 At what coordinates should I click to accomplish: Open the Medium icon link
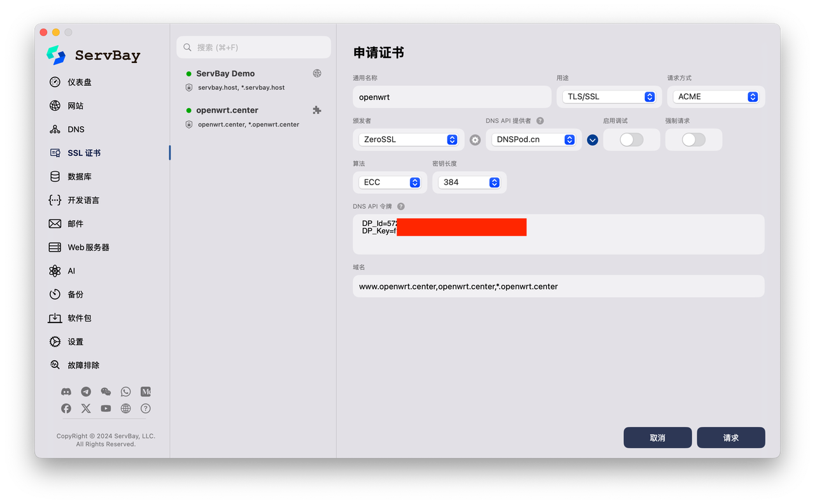[146, 392]
